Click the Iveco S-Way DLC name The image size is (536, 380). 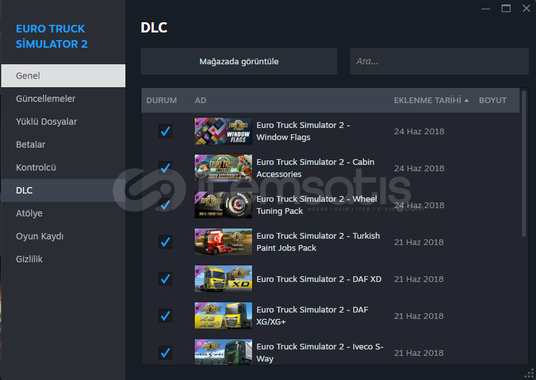click(320, 353)
